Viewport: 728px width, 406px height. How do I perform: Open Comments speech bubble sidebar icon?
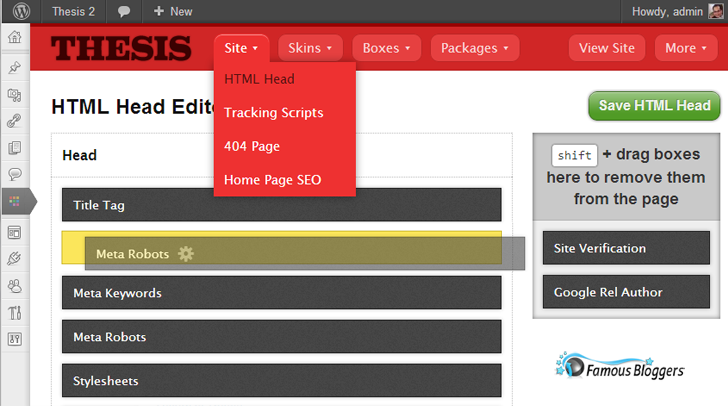pos(15,174)
